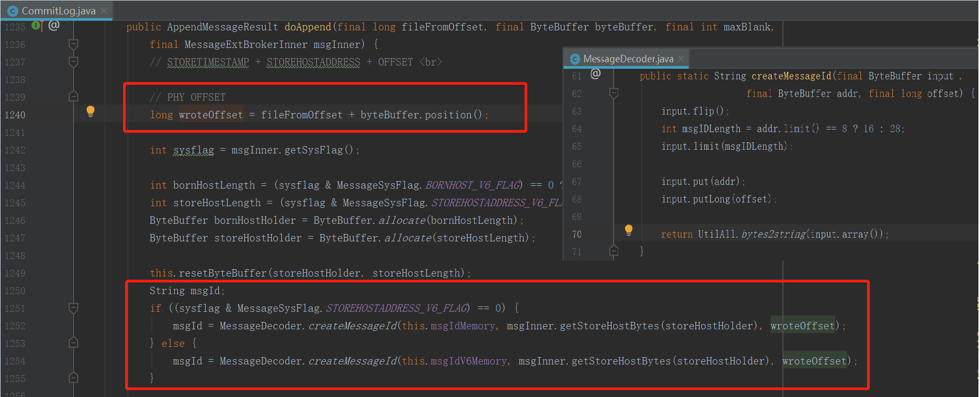Open the lightbulb intention on line 70
This screenshot has width=980, height=397.
tap(628, 230)
